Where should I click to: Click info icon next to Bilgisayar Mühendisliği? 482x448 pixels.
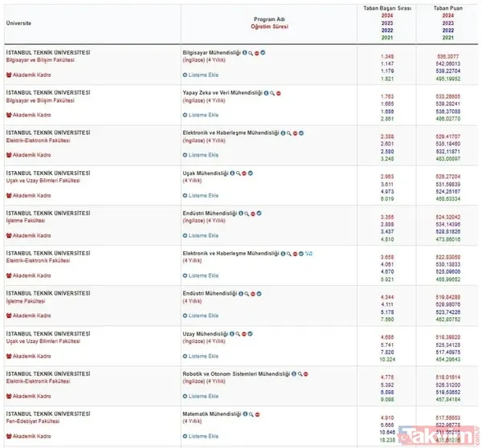pos(244,52)
